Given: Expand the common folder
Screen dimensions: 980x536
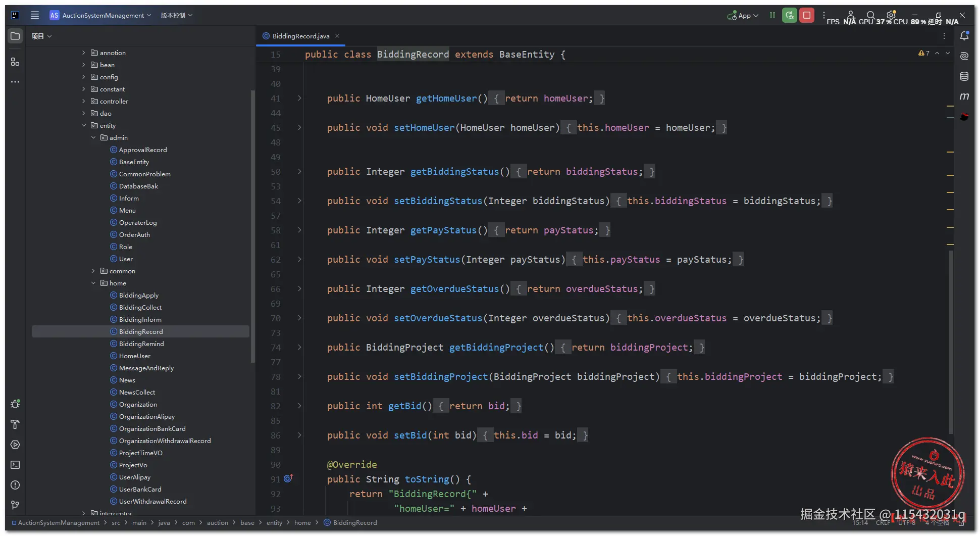Looking at the screenshot, I should (x=93, y=271).
